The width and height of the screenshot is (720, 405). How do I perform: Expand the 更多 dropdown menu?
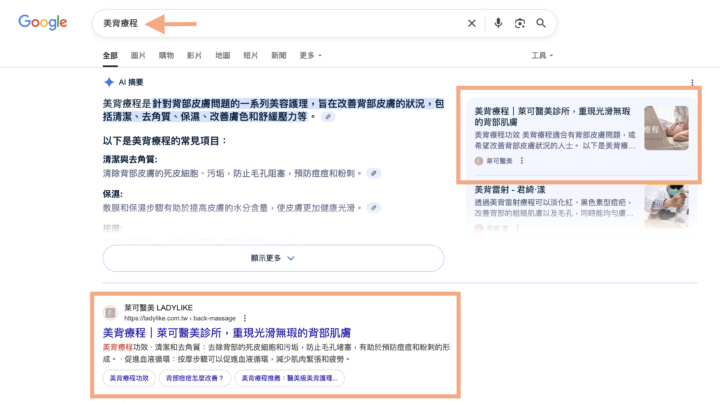tap(310, 56)
